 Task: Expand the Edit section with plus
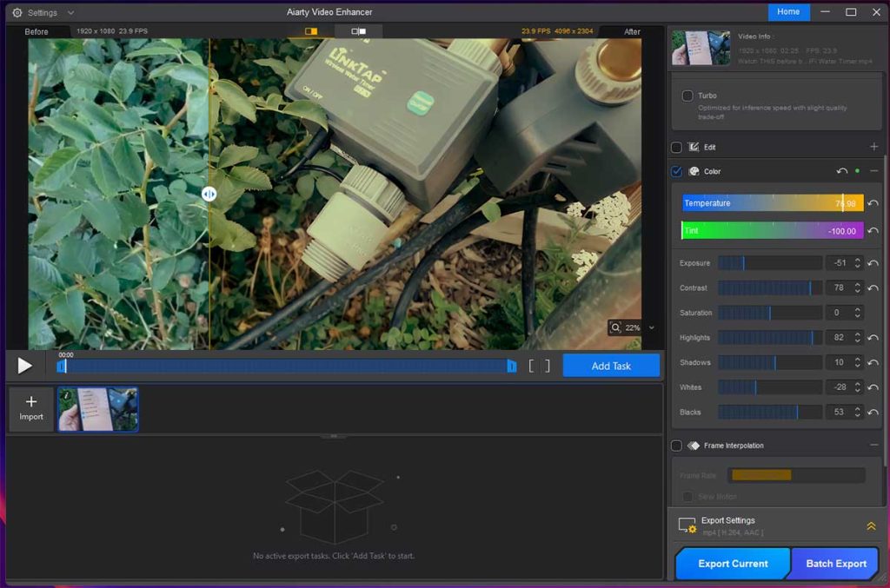[873, 147]
